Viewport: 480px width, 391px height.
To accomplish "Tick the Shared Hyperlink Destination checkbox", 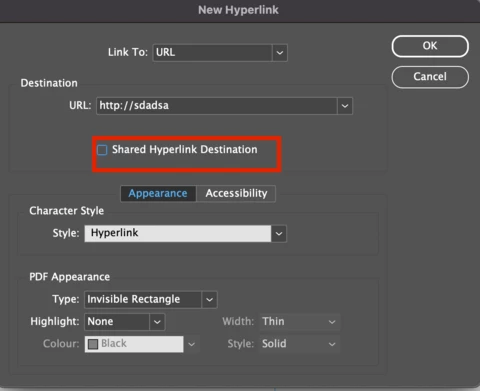I will pyautogui.click(x=102, y=150).
